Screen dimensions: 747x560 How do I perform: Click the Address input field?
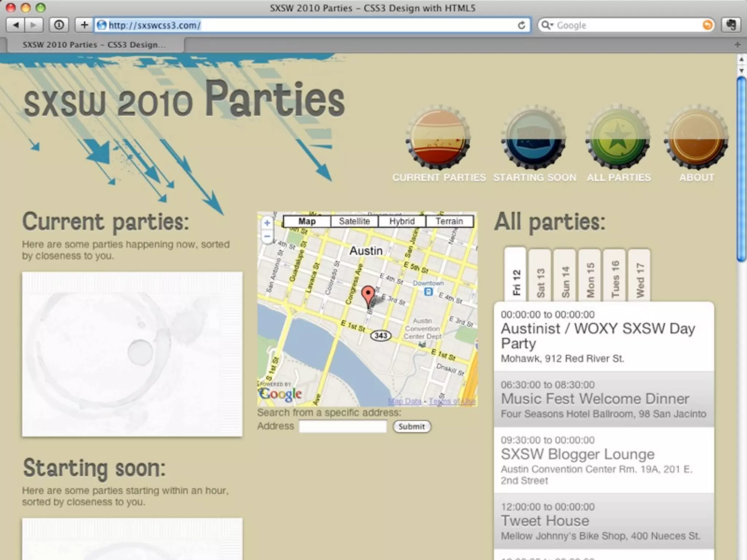click(342, 426)
